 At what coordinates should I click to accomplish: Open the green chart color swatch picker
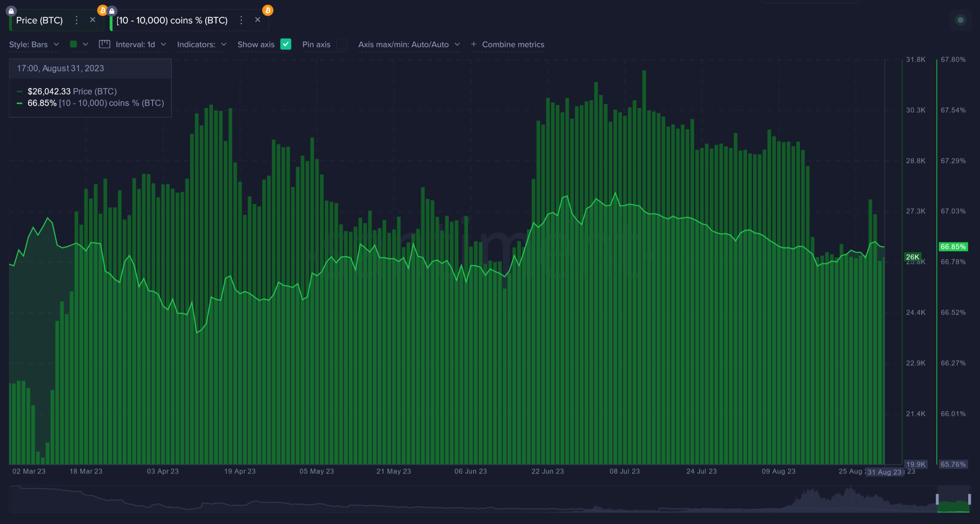pyautogui.click(x=79, y=44)
